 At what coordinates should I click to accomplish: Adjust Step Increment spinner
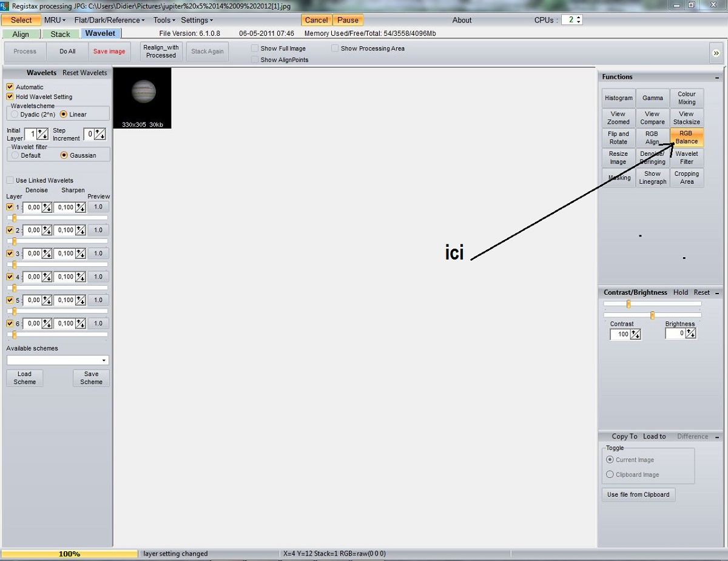tap(100, 134)
